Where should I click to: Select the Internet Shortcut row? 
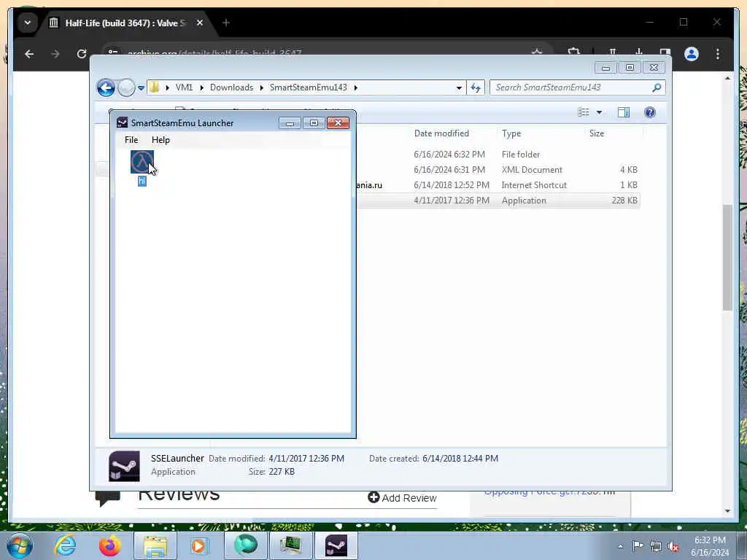498,184
